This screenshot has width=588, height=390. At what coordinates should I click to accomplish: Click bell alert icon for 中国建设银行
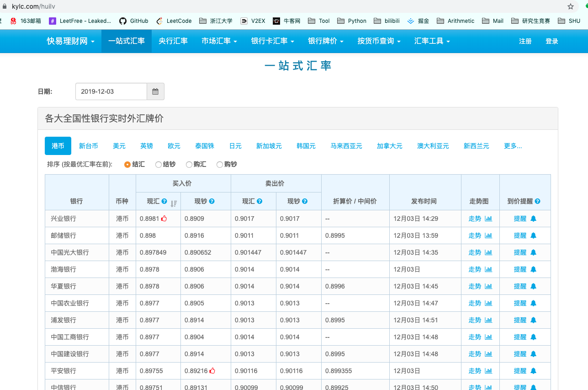(533, 354)
